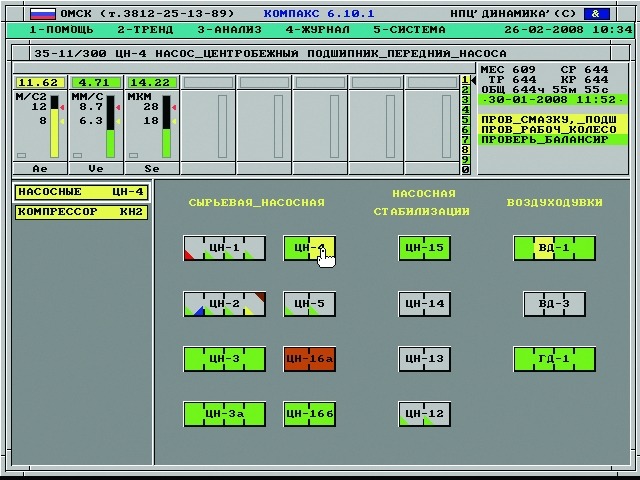Click the 4.71 velocity value
Screen dimensions: 640x480
96,82
